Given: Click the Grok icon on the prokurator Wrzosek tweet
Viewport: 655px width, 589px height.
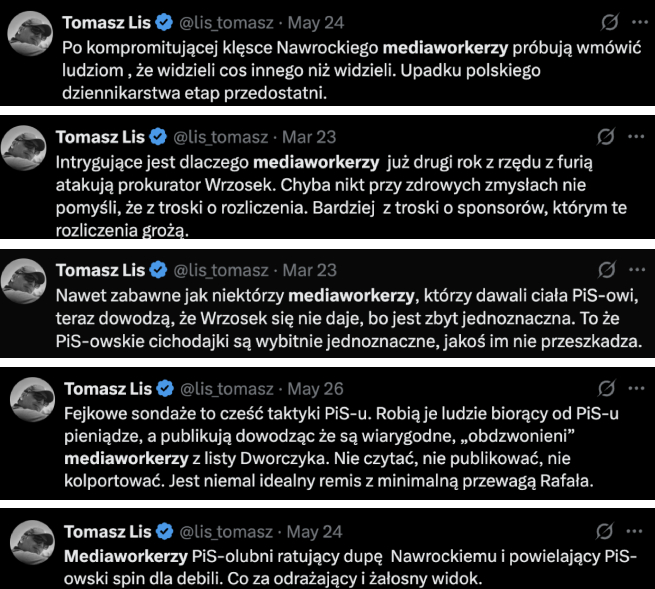Looking at the screenshot, I should click(x=606, y=136).
